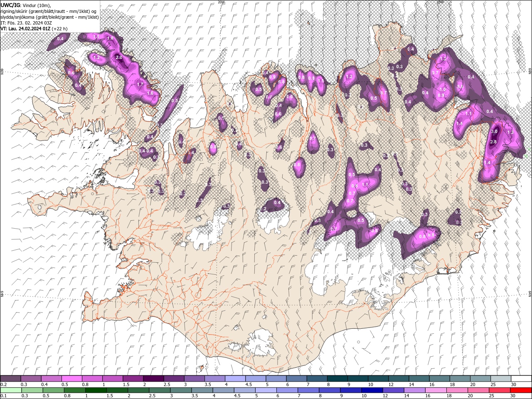Click the light green 0.3–0.5 rain legend swatch
Viewport: 532px width, 399px height.
(32, 390)
